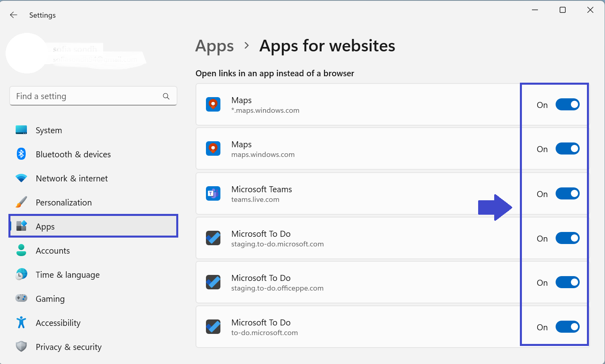This screenshot has width=605, height=364.
Task: Switch off the to-do.microsoft.com toggle
Action: click(x=567, y=327)
